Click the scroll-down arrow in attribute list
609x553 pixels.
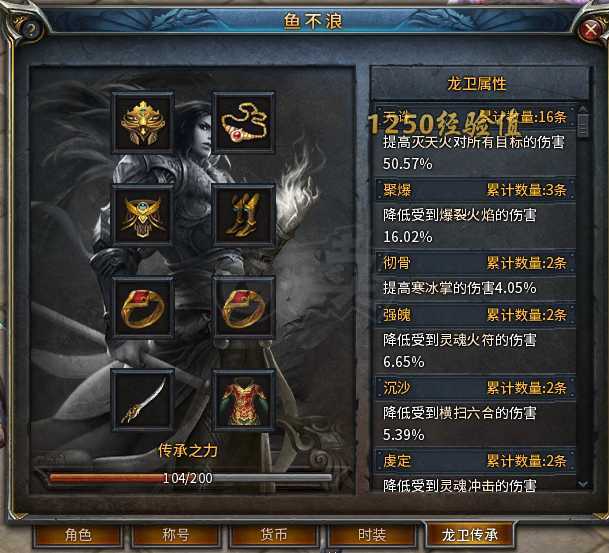point(583,483)
